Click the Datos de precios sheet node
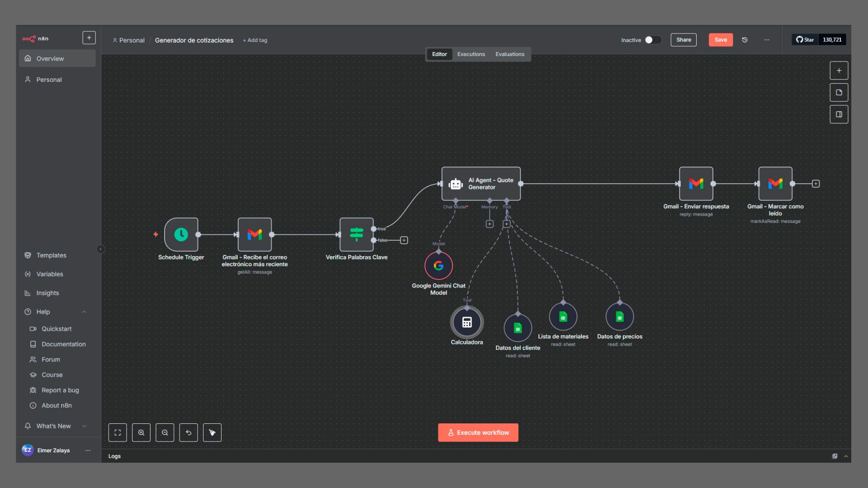 619,317
